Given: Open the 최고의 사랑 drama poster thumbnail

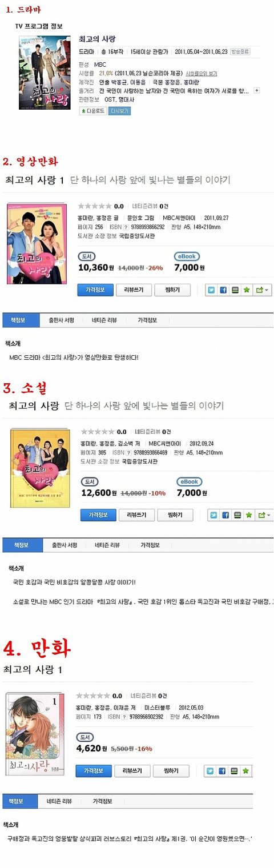Looking at the screenshot, I should click(45, 73).
